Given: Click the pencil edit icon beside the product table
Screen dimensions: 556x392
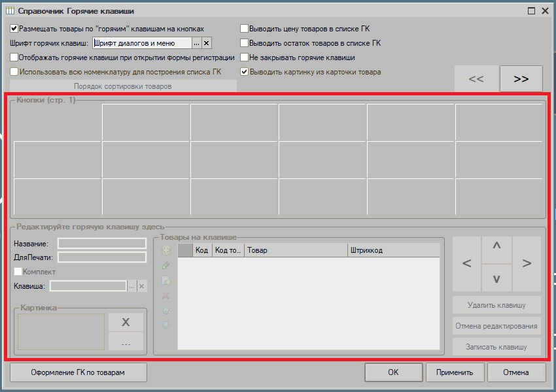Looking at the screenshot, I should point(165,266).
